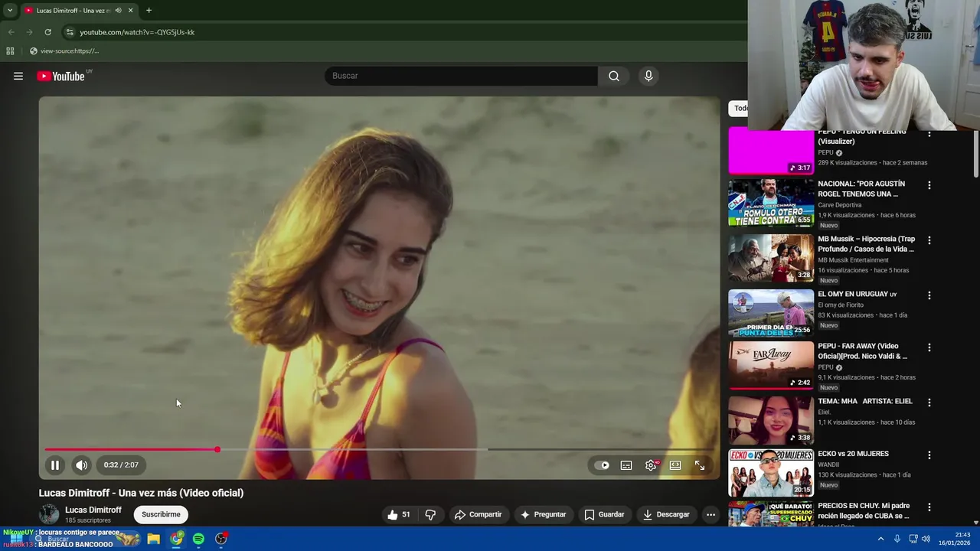Switch to theater mode
Viewport: 980px width, 551px height.
pos(675,465)
